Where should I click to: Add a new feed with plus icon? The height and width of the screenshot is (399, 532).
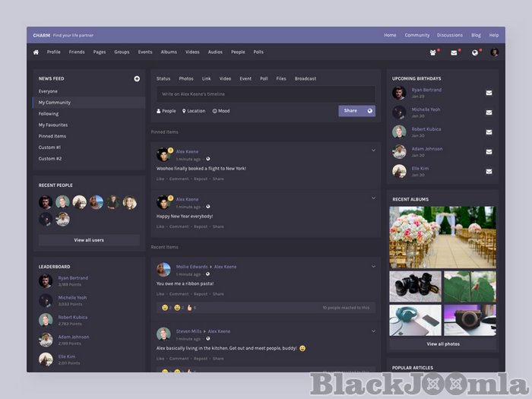(137, 78)
